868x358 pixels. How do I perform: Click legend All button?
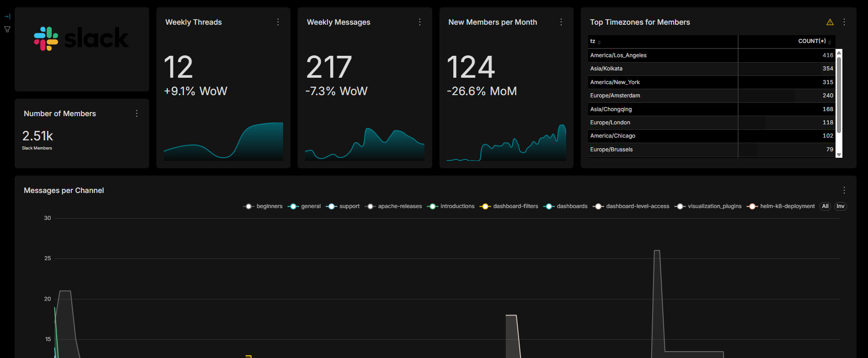[825, 206]
